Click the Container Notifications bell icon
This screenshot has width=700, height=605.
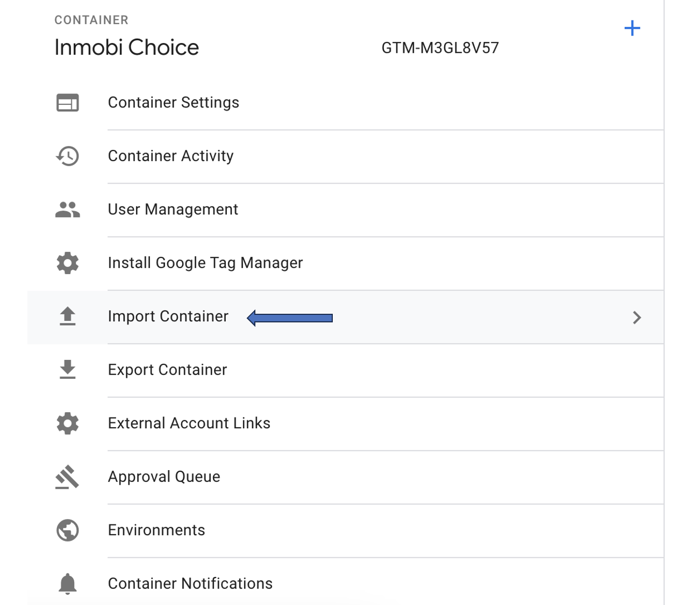68,584
